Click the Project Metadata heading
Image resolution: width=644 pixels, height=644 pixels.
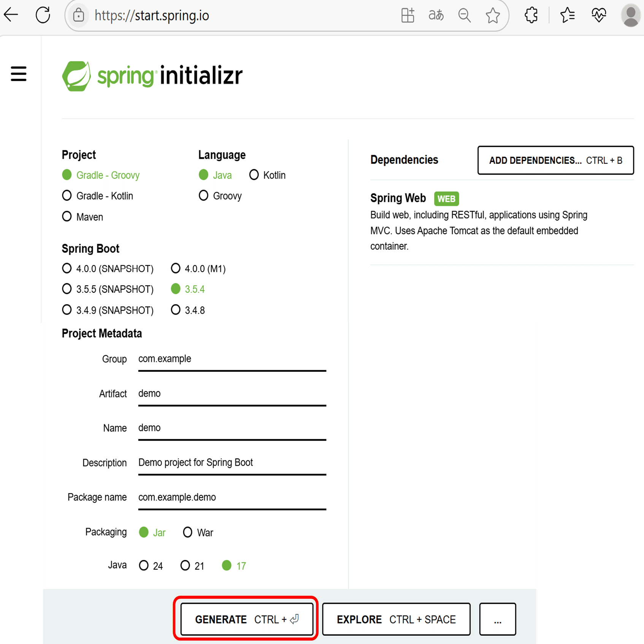coord(102,333)
